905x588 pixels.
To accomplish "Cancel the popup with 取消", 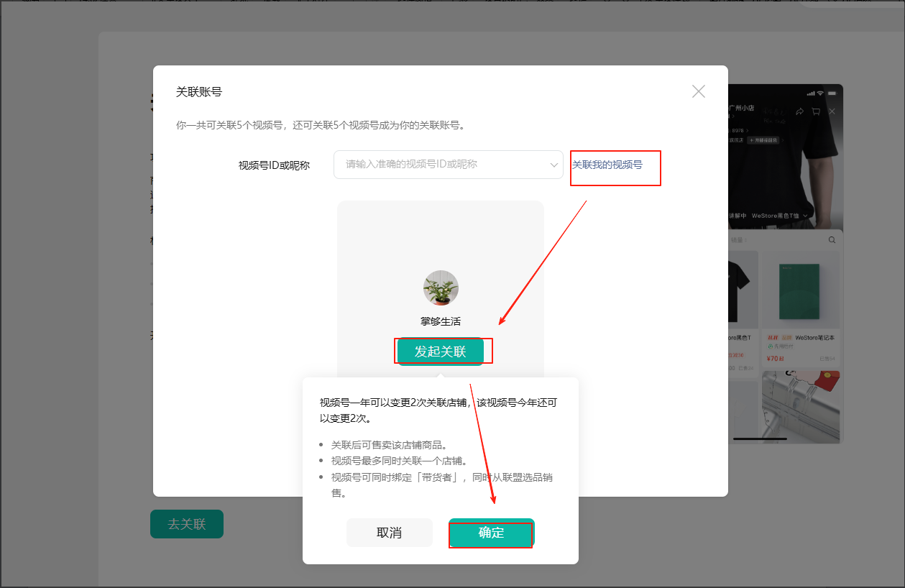I will [x=389, y=533].
